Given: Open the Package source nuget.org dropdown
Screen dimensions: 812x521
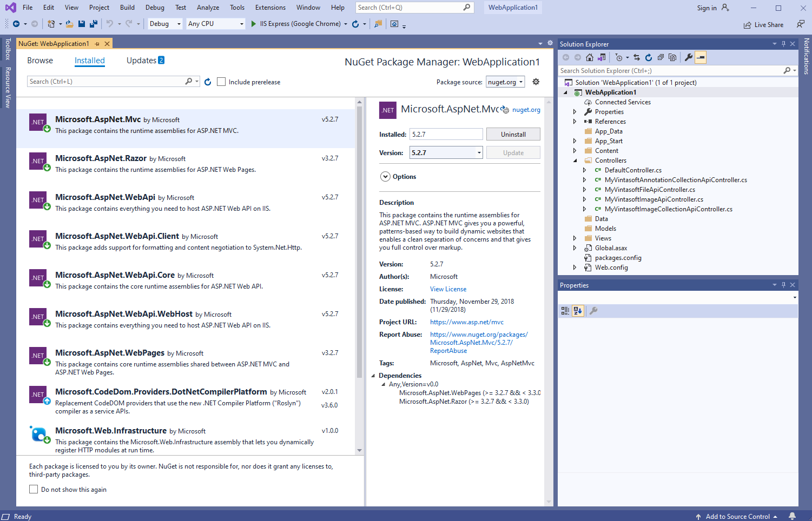Looking at the screenshot, I should [505, 82].
